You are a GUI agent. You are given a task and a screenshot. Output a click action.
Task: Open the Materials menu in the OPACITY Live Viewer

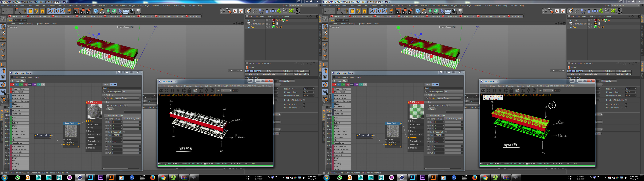510,86
